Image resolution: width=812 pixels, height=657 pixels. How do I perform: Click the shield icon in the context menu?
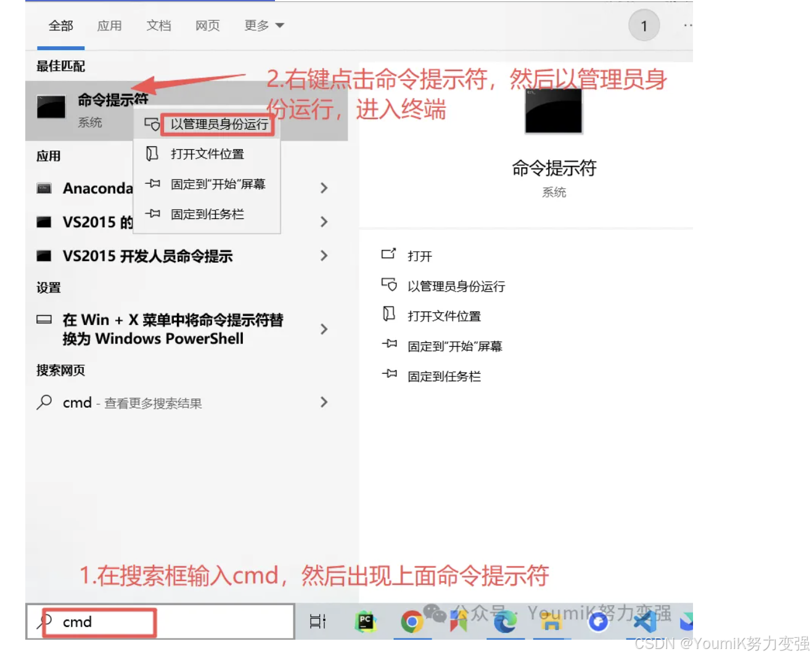[152, 124]
